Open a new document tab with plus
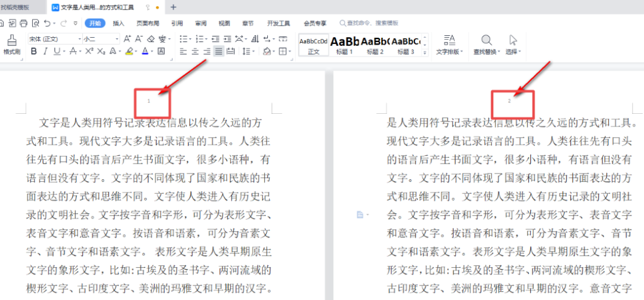Image resolution: width=644 pixels, height=300 pixels. point(174,7)
